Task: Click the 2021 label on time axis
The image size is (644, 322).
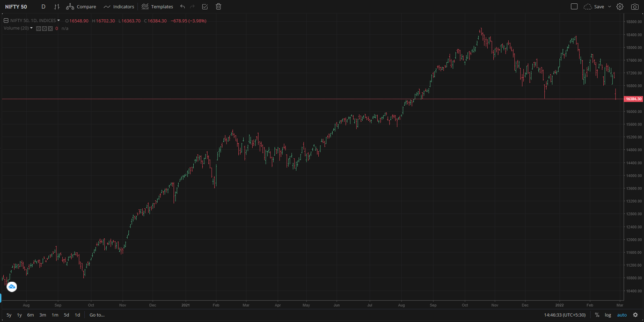Action: 186,304
